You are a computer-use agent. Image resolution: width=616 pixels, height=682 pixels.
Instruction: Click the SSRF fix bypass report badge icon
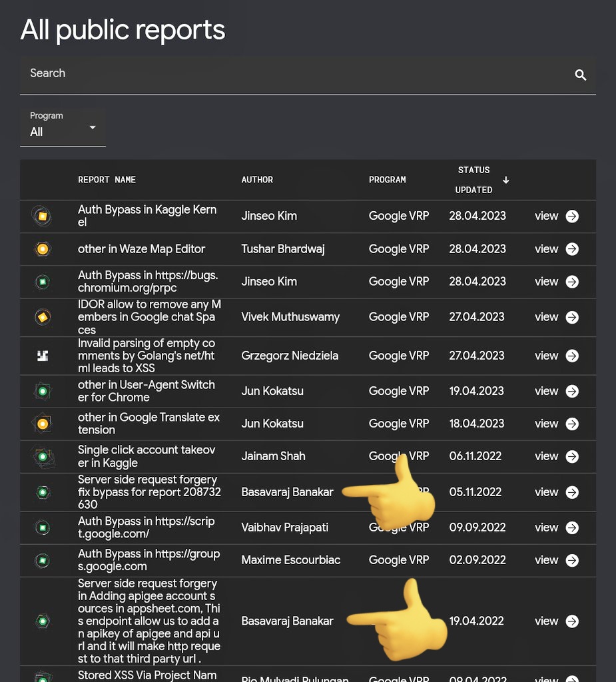tap(43, 492)
